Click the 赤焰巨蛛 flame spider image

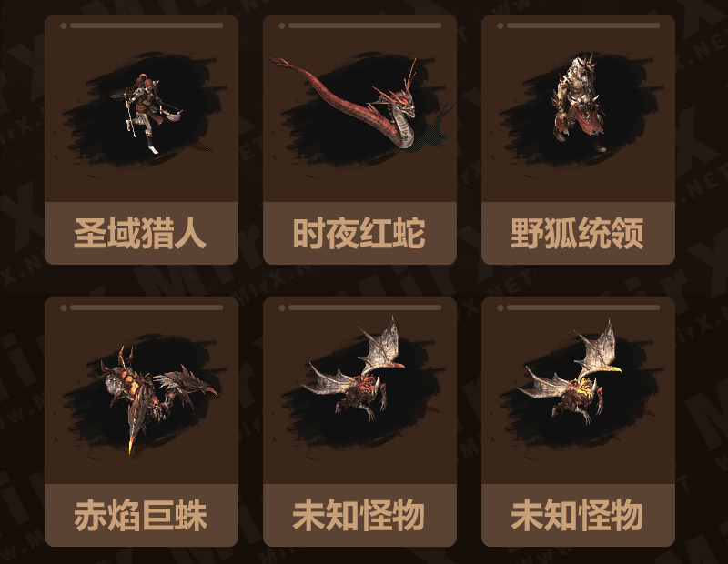pos(157,398)
